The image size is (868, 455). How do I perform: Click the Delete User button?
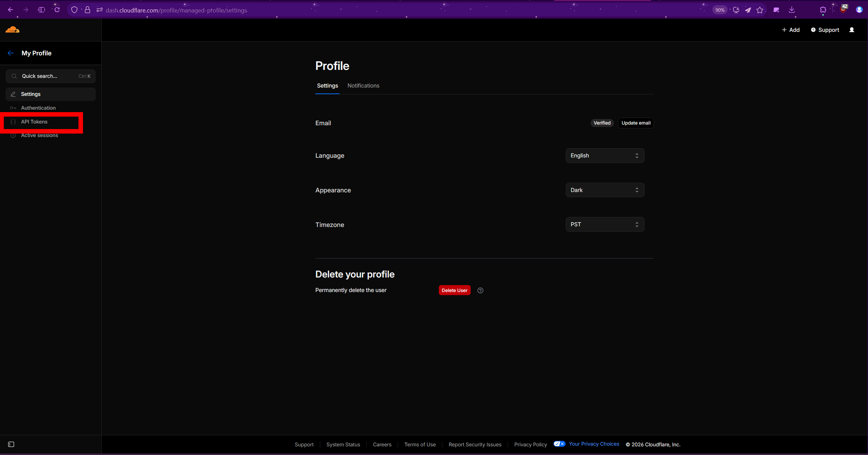(x=454, y=290)
